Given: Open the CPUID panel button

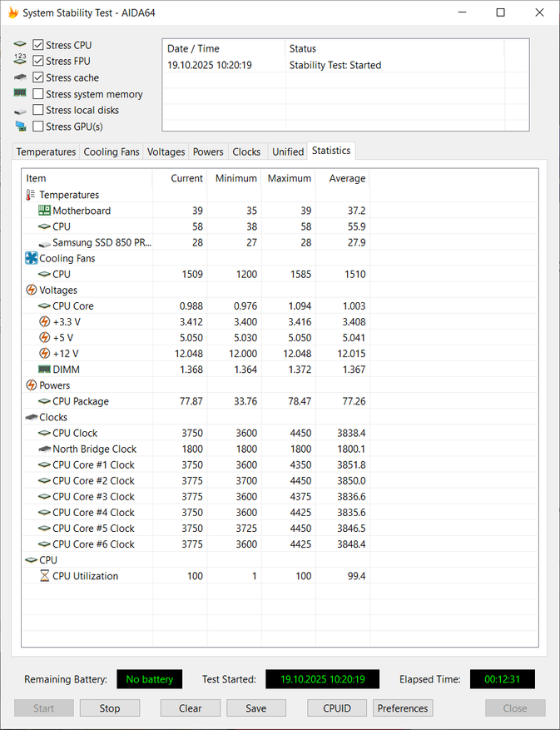Looking at the screenshot, I should (x=337, y=708).
